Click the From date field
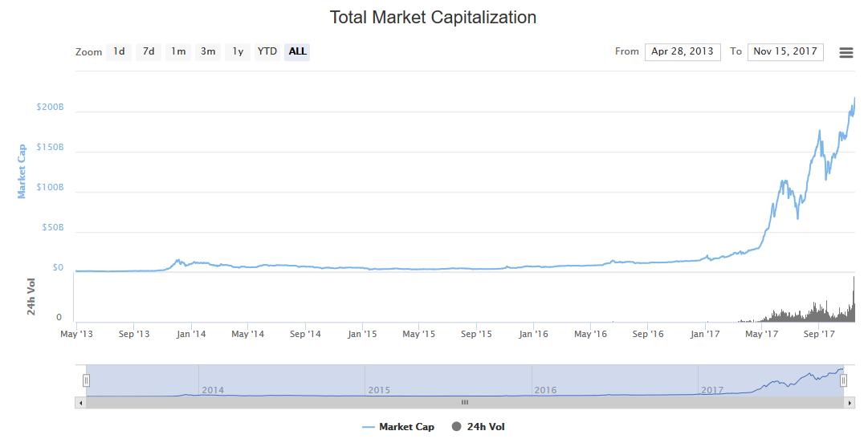 [683, 52]
